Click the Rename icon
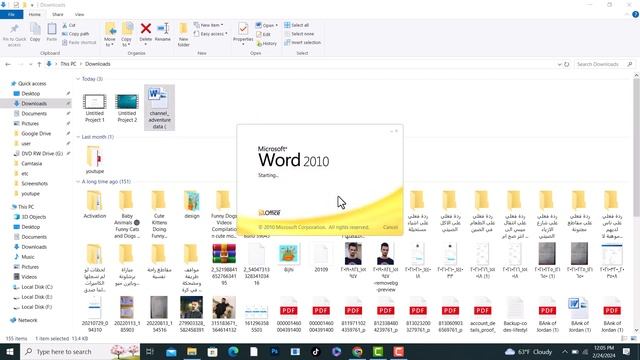The image size is (640, 360). [163, 29]
